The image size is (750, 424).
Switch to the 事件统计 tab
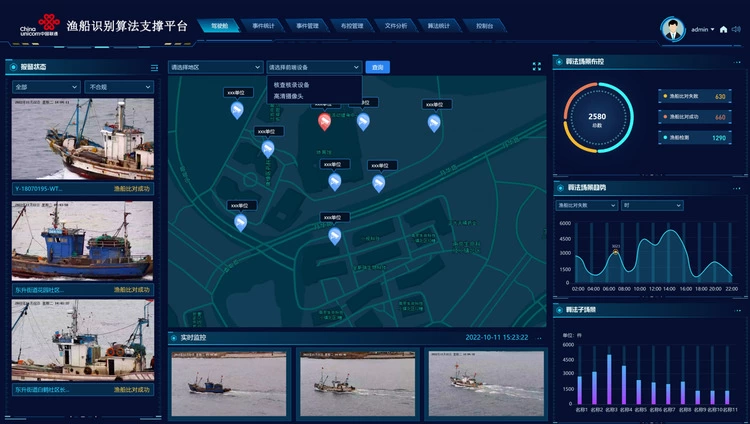(265, 25)
